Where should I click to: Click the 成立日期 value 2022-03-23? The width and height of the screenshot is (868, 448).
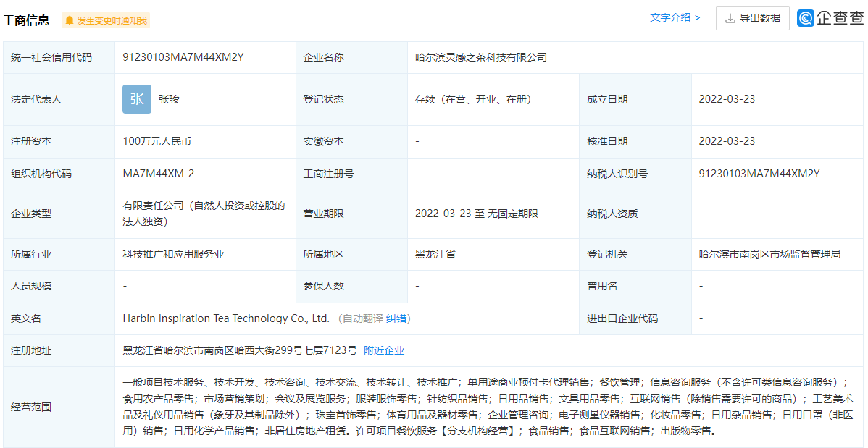(x=727, y=100)
